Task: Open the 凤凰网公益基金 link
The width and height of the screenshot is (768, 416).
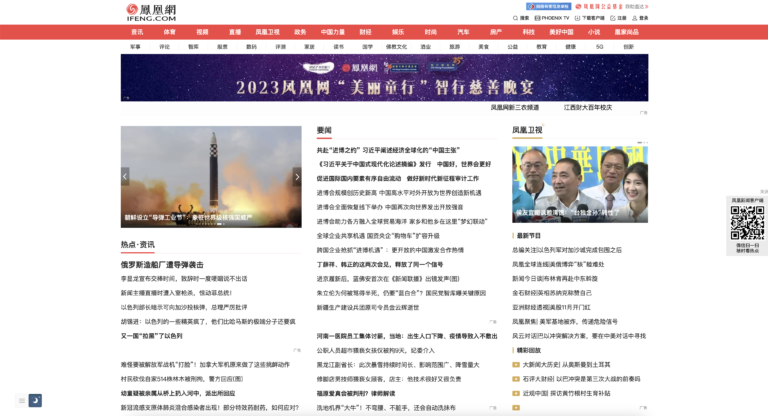Action: point(599,6)
